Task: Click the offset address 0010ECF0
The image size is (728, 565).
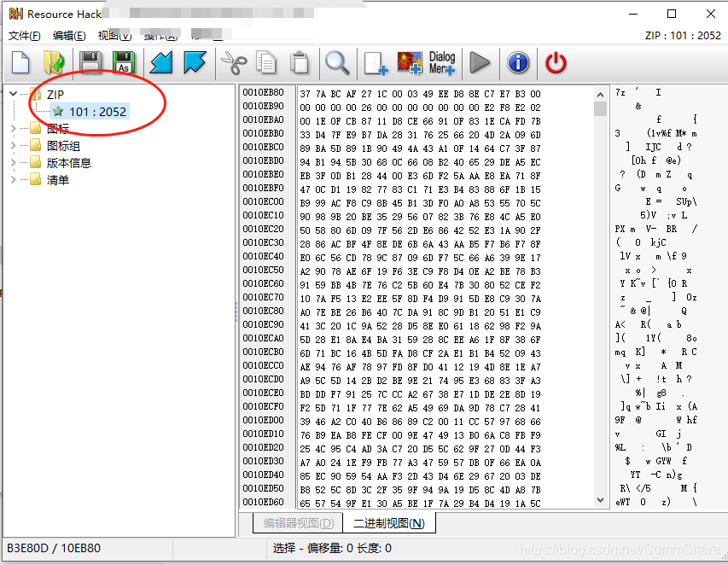Action: pos(263,406)
